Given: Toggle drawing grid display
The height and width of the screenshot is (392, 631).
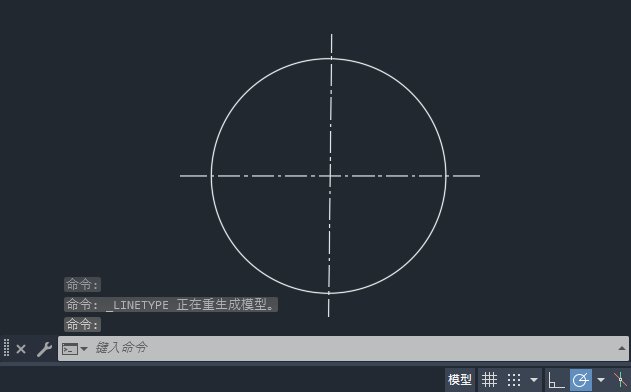Looking at the screenshot, I should point(489,380).
